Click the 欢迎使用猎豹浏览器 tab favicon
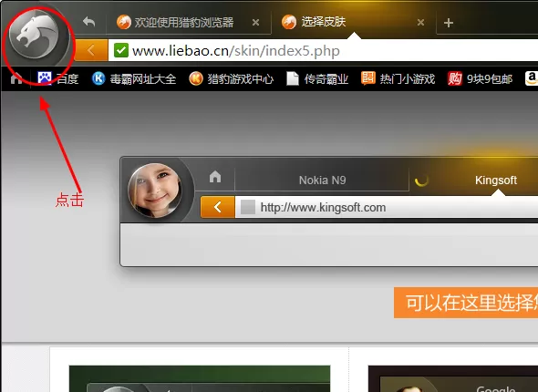The image size is (538, 392). pos(123,22)
